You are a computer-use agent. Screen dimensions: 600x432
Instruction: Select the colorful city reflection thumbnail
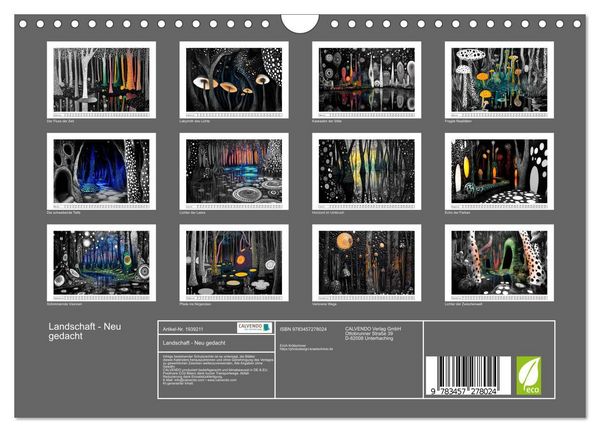(367, 80)
